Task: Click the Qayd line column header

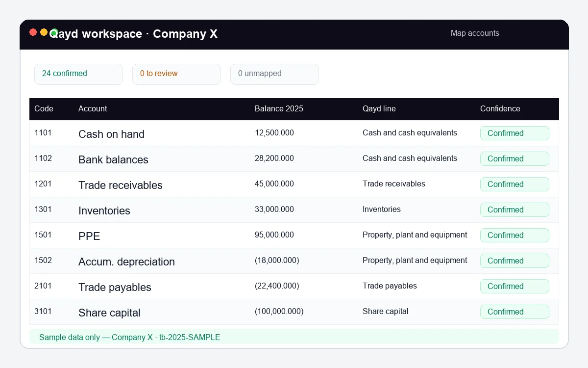Action: click(379, 108)
